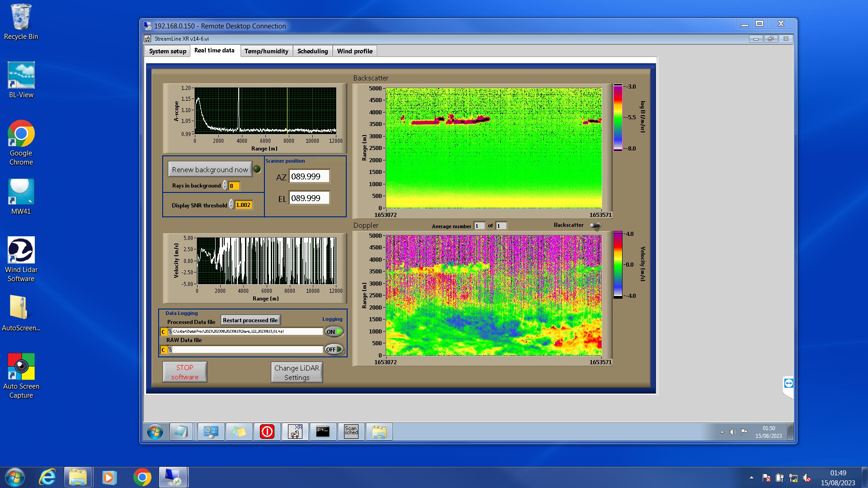This screenshot has width=868, height=488.
Task: Open Scan sched app in remote taskbar
Action: tap(351, 432)
